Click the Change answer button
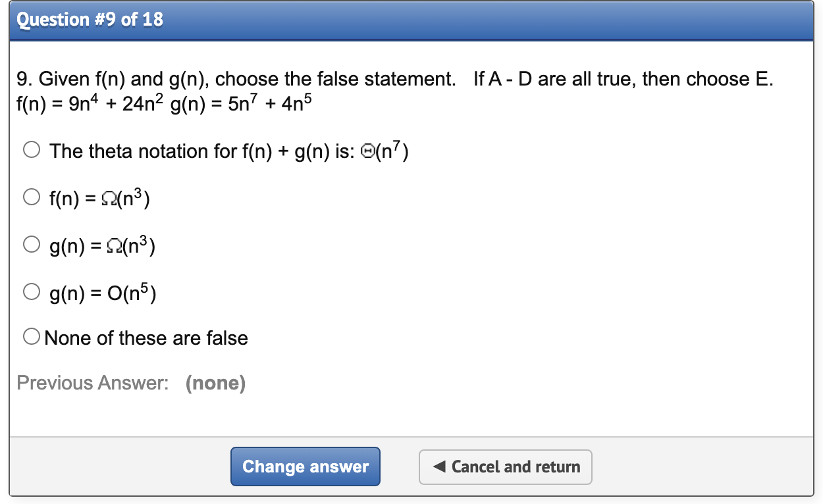 click(x=305, y=466)
